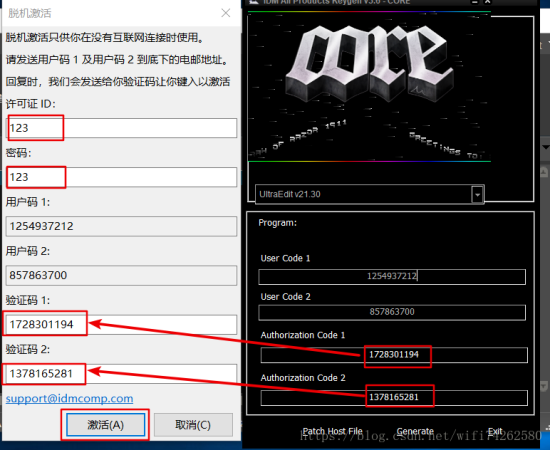Screen dimensions: 550x450
Task: Click Exit in the keygen
Action: [495, 431]
